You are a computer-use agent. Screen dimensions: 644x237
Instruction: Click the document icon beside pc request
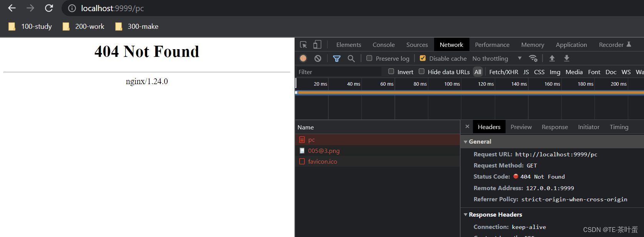(302, 140)
